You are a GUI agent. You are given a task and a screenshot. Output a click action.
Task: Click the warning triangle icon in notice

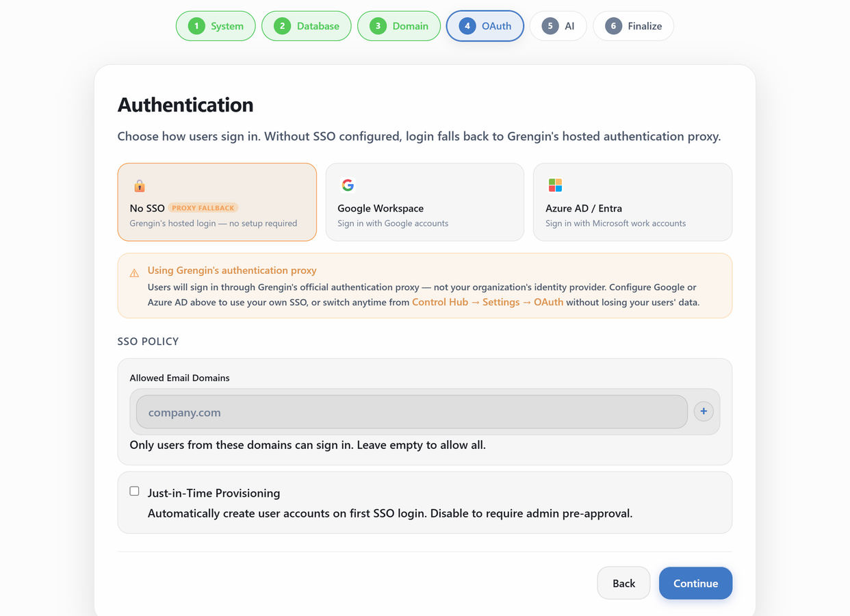(134, 272)
